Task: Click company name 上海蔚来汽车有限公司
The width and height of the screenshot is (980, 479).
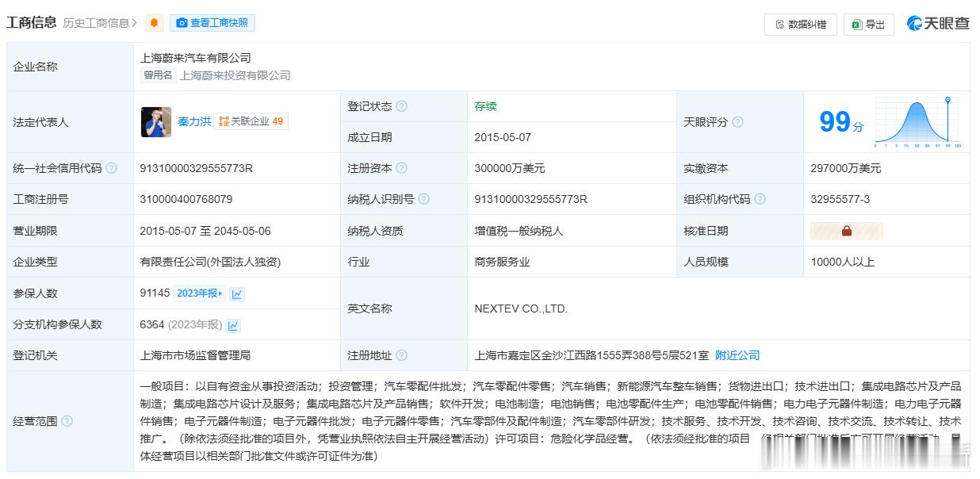Action: [x=195, y=58]
